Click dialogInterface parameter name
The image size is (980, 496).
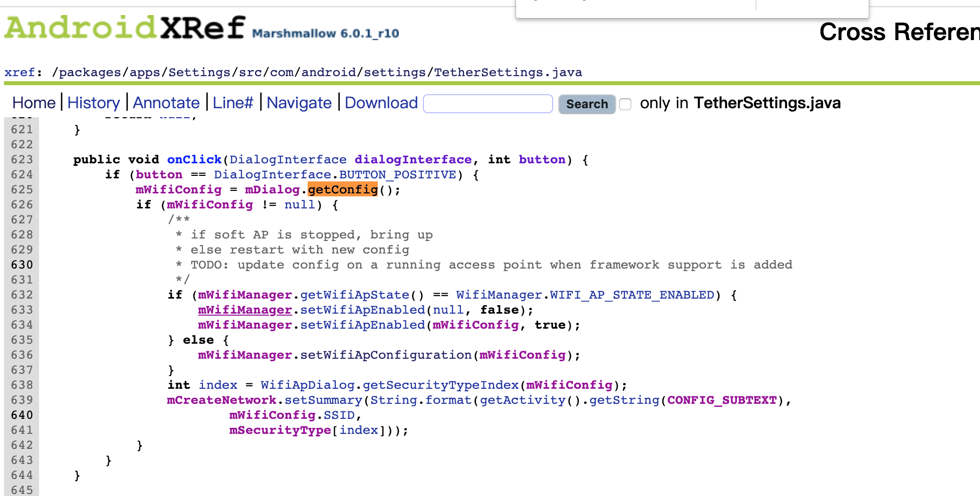[x=413, y=159]
